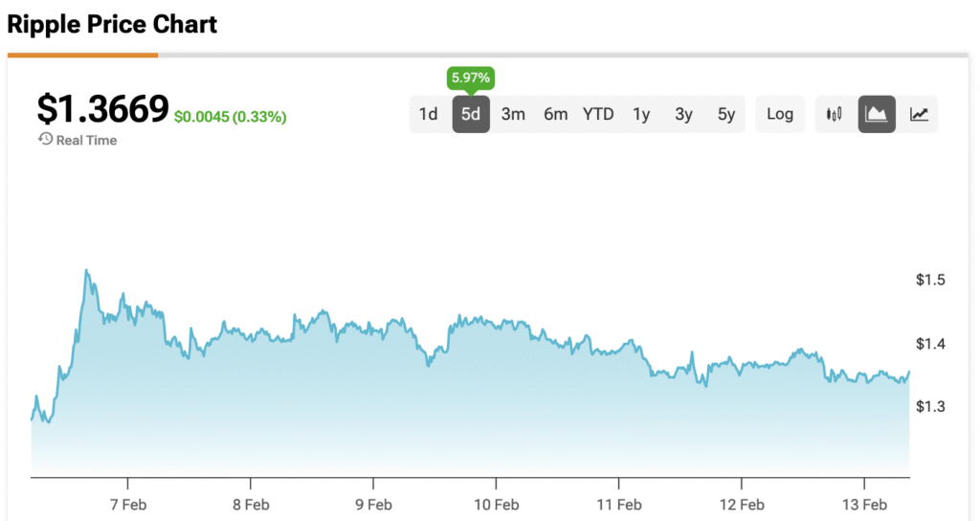Screen dimensions: 980x521
Task: Click the $1.5 price axis label
Action: point(930,280)
